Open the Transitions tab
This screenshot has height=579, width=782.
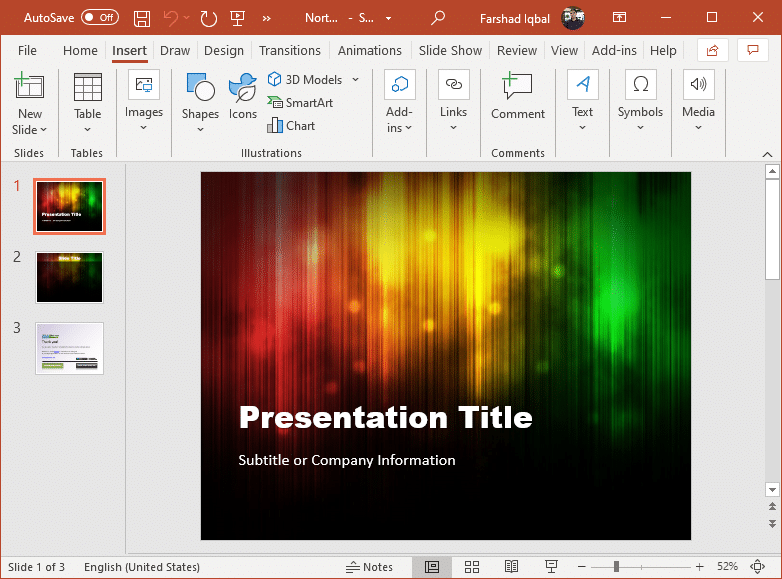click(290, 51)
